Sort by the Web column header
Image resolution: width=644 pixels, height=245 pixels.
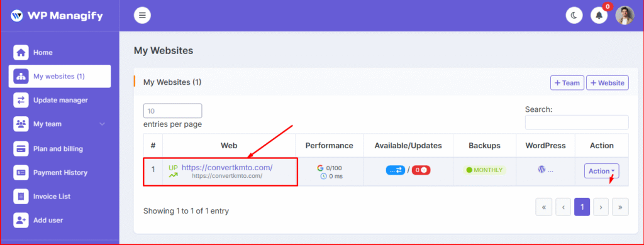point(229,145)
